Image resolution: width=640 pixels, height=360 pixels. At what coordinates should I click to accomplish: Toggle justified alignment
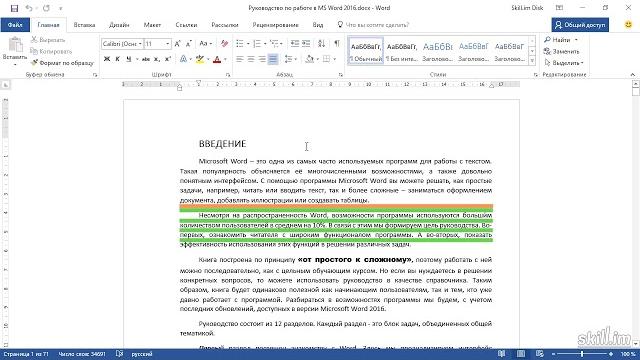point(273,60)
